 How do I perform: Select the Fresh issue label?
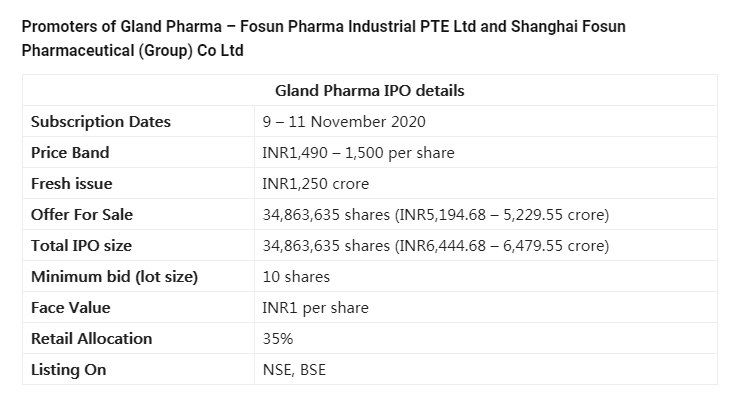point(71,184)
